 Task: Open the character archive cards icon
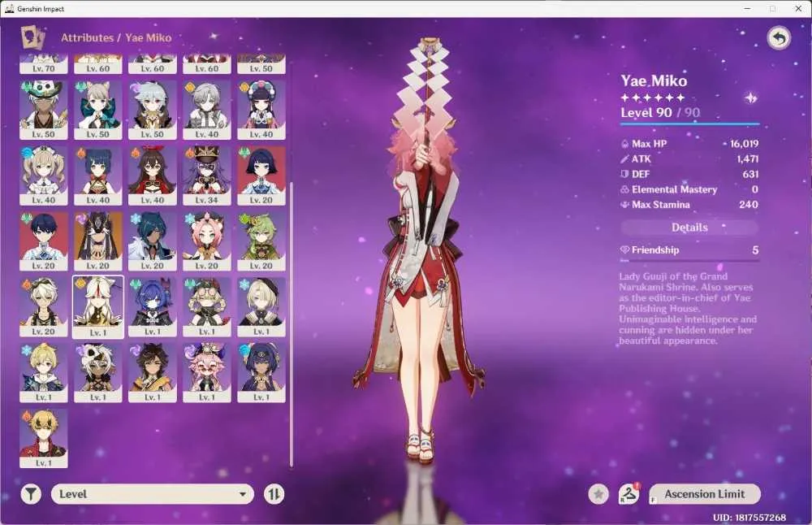click(x=32, y=38)
